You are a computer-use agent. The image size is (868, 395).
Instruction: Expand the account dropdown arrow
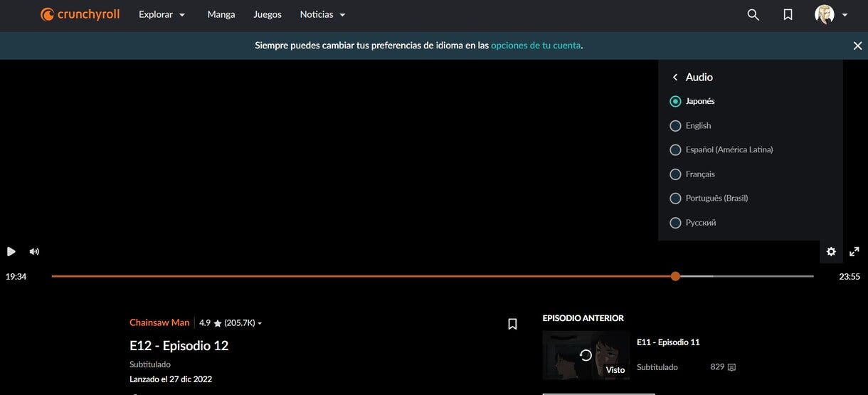(845, 15)
